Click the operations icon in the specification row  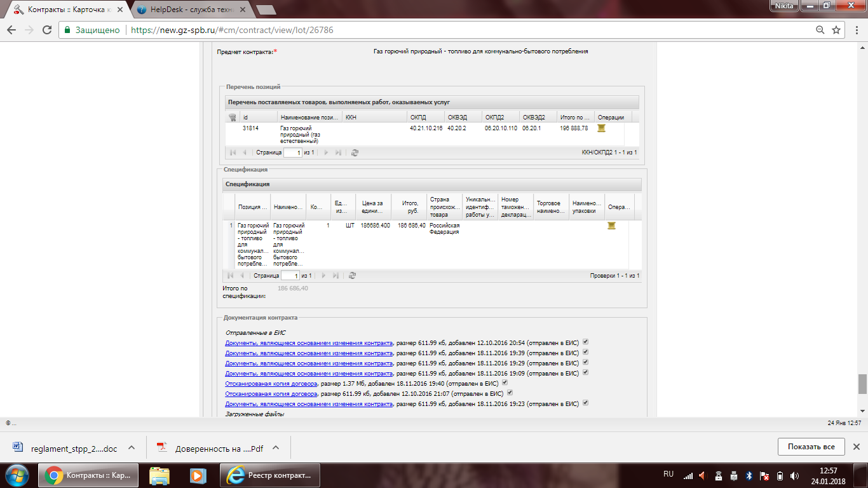(x=611, y=226)
